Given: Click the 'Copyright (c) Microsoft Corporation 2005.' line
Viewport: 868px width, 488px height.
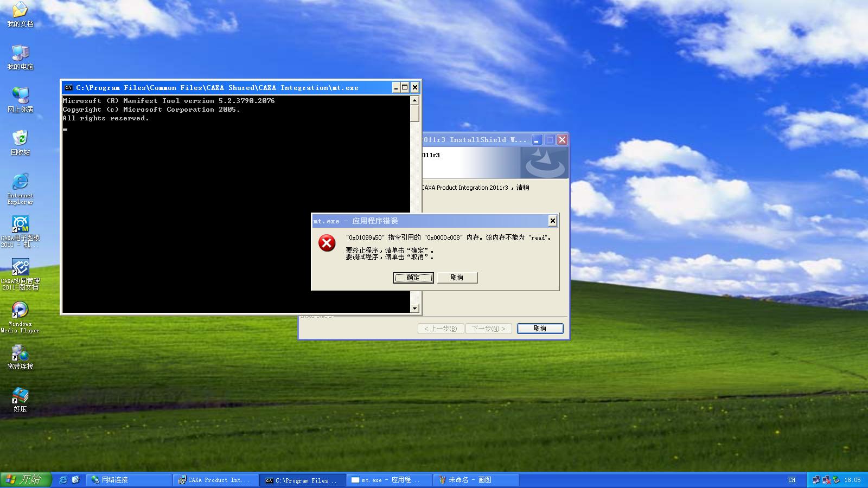Looking at the screenshot, I should click(151, 110).
